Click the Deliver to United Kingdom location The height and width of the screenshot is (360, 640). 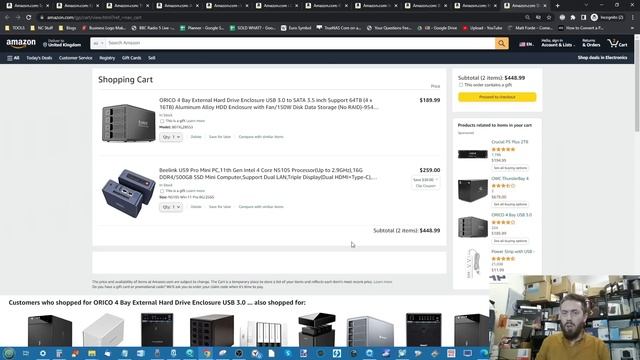(62, 43)
